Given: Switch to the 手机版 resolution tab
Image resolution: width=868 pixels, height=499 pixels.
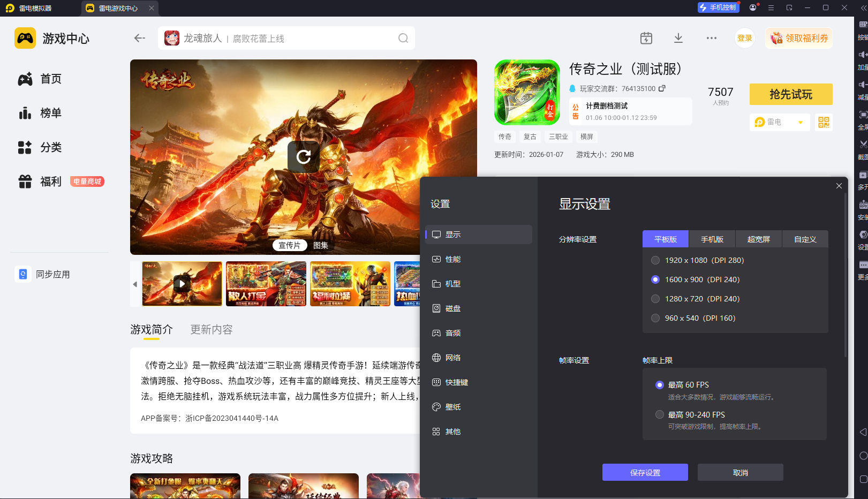Looking at the screenshot, I should pyautogui.click(x=712, y=239).
